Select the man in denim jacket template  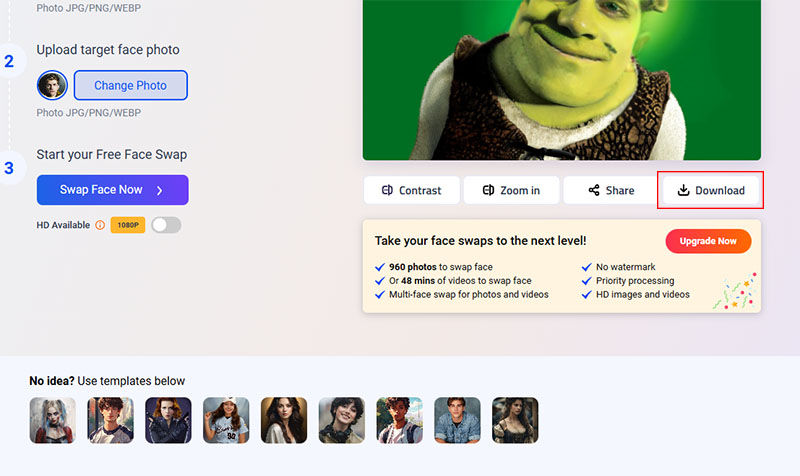[x=457, y=420]
